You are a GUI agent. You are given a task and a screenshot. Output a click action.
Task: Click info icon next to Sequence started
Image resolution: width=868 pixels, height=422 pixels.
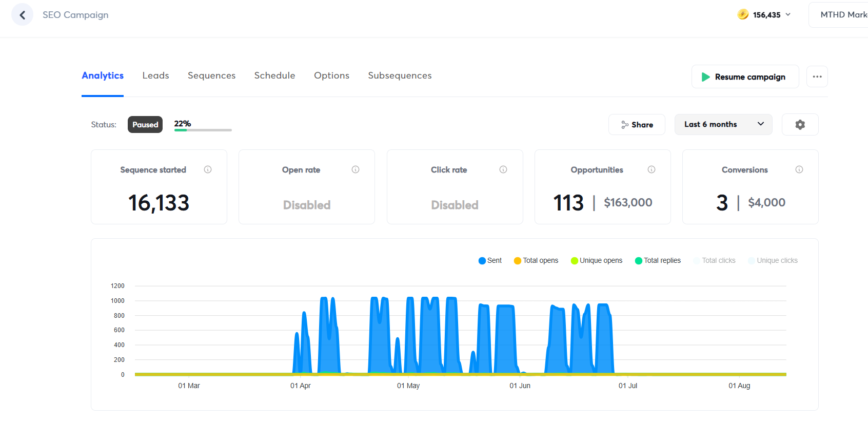pyautogui.click(x=208, y=169)
